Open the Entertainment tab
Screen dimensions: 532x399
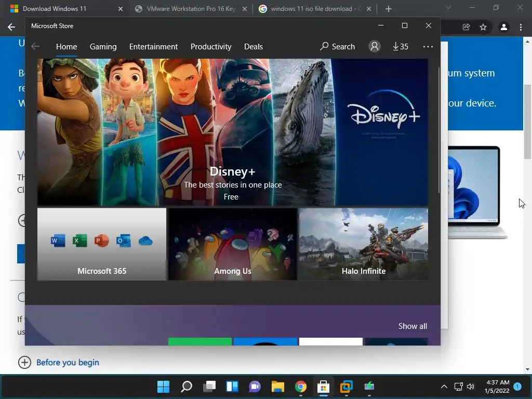tap(153, 46)
